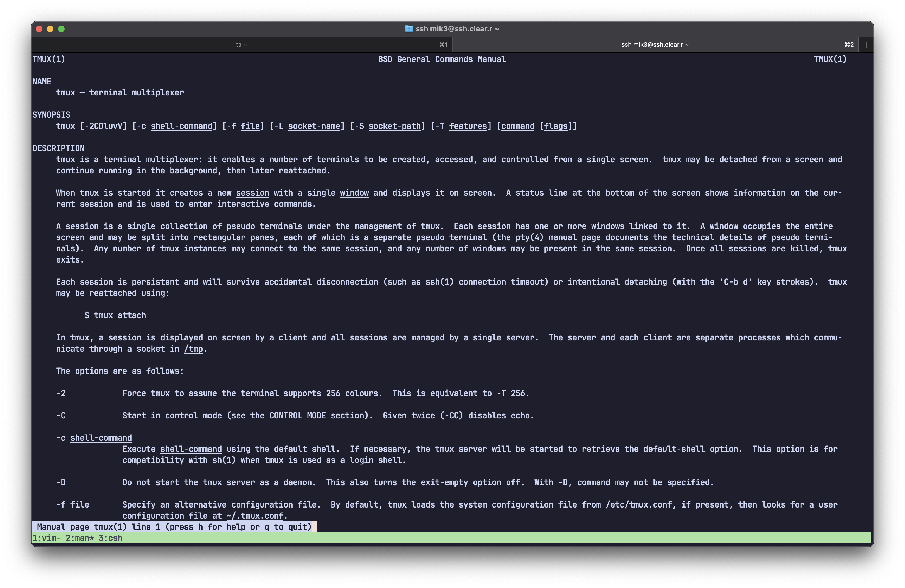Click the ⌘1 shortcut label on first tab
This screenshot has height=588, width=905.
(443, 45)
